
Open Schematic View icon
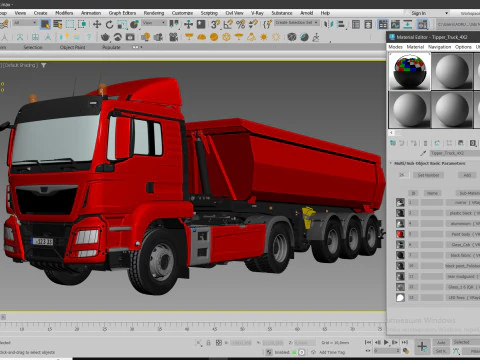408,24
